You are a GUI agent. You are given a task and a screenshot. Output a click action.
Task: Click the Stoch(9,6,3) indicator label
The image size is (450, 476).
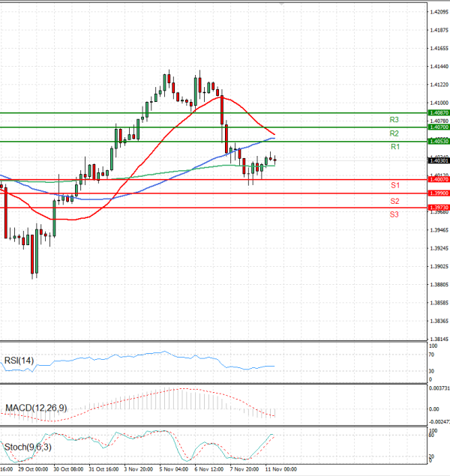pyautogui.click(x=28, y=448)
